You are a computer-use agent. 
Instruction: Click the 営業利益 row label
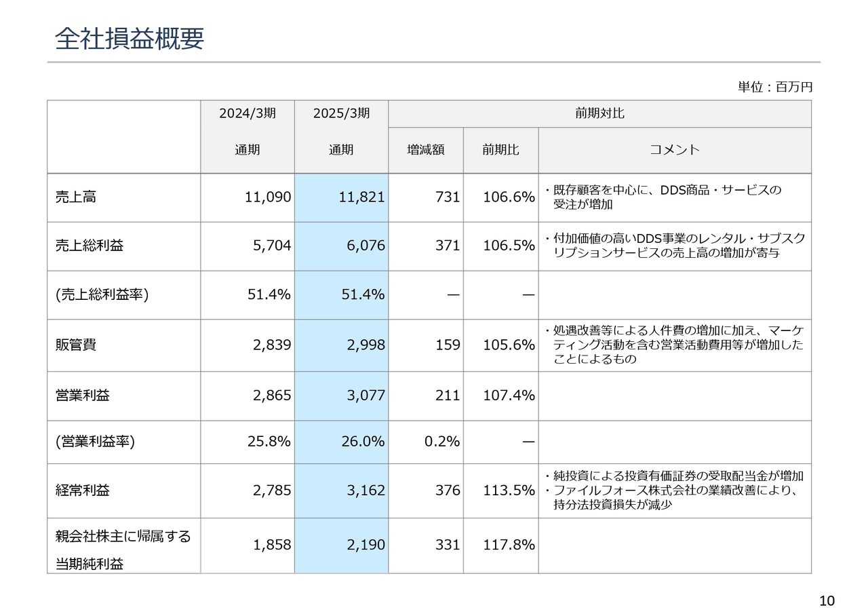pyautogui.click(x=82, y=396)
